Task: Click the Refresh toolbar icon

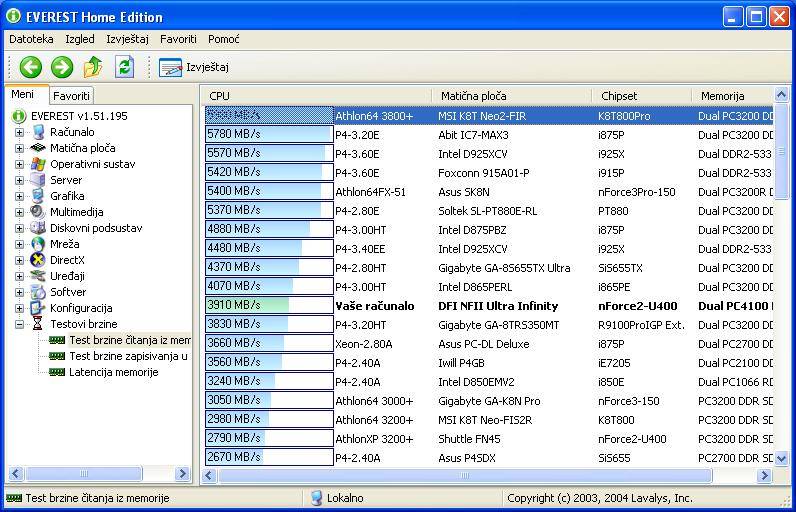Action: [x=124, y=67]
